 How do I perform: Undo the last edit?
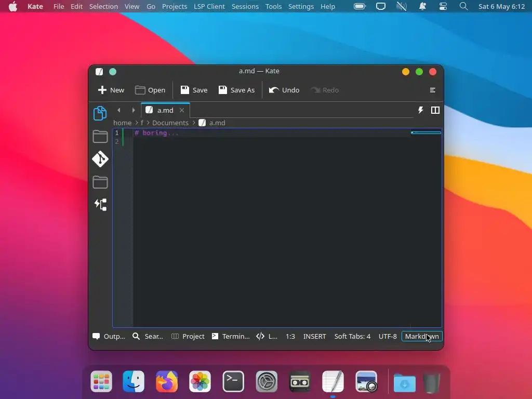point(284,90)
